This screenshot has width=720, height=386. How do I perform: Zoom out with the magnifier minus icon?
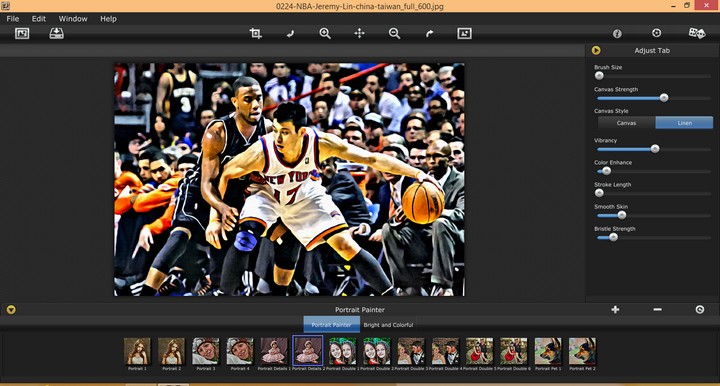[394, 34]
